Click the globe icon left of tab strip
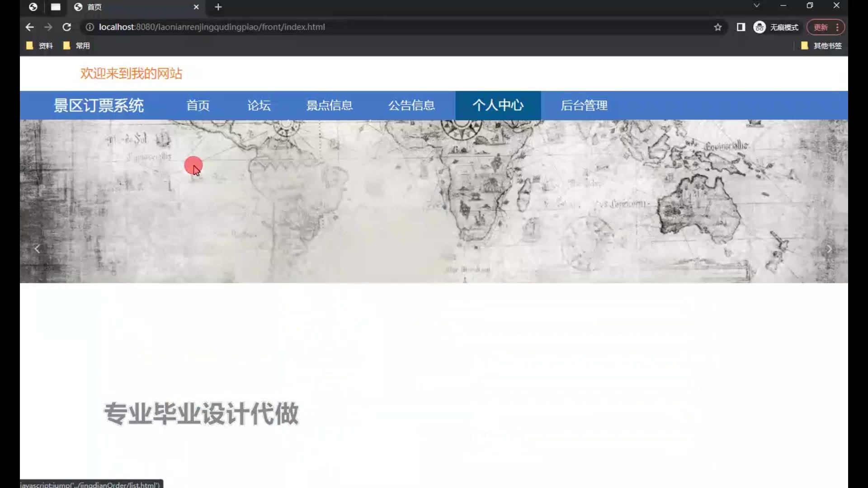This screenshot has height=488, width=868. pos(33,7)
